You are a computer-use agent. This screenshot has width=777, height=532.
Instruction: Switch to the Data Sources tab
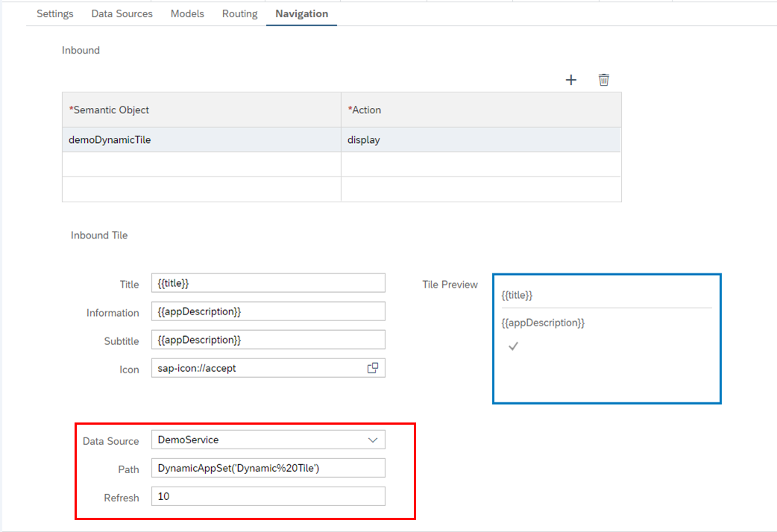(x=122, y=13)
